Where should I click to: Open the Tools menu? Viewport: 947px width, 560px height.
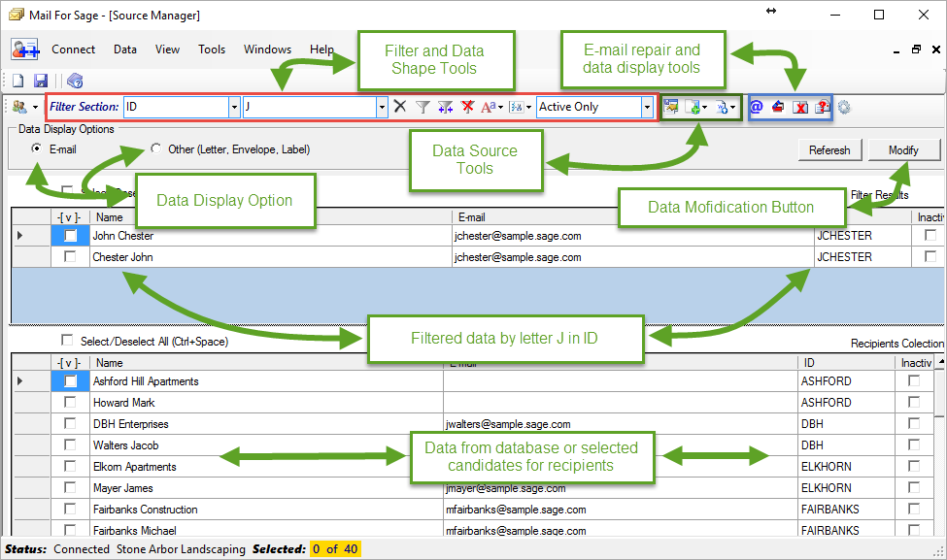212,49
